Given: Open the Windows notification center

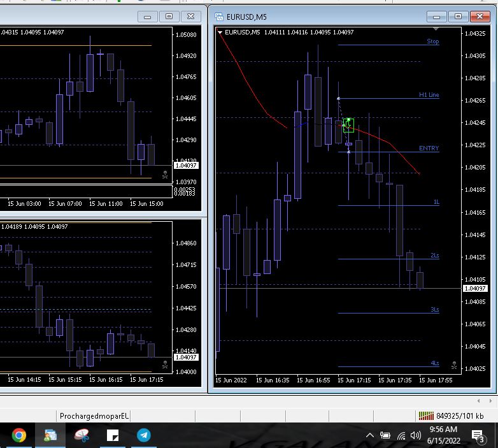Looking at the screenshot, I should pos(478,436).
